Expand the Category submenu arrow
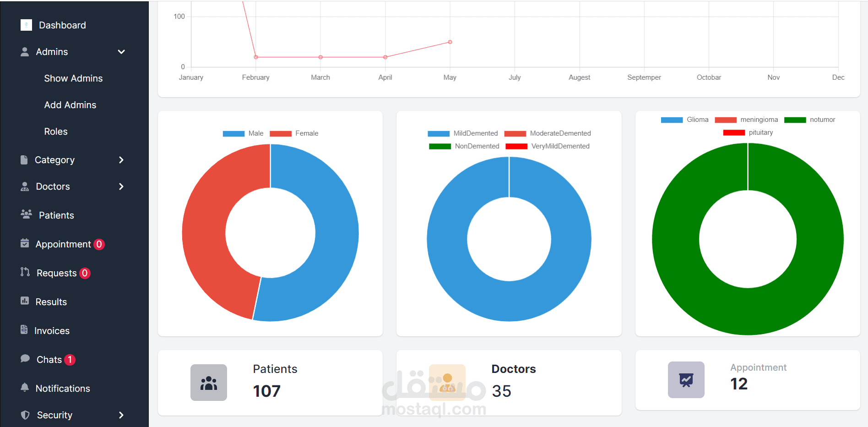This screenshot has height=427, width=868. point(121,160)
